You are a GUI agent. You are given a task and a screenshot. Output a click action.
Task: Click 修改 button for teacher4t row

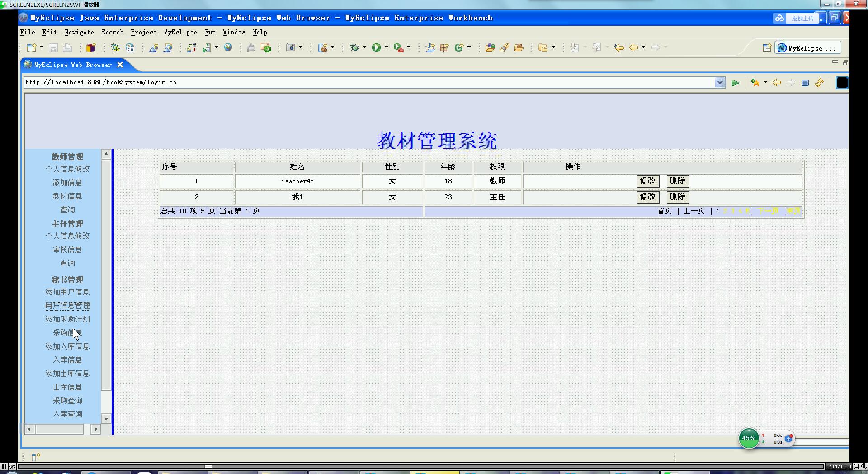point(648,181)
